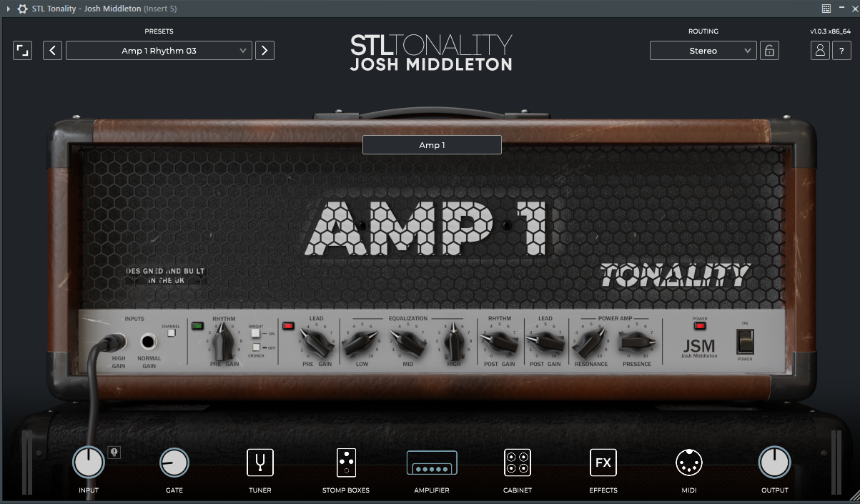Click the Input level knob
The height and width of the screenshot is (504, 860).
tap(89, 463)
